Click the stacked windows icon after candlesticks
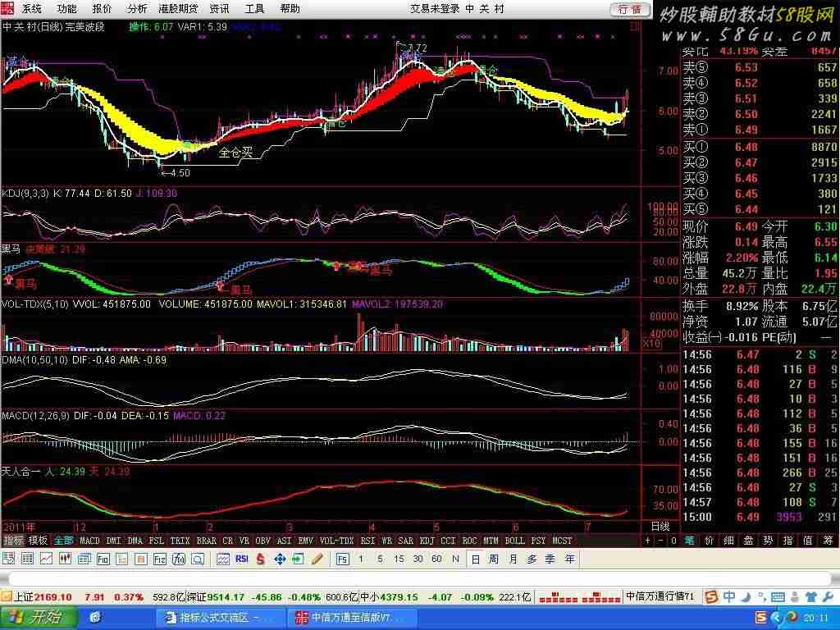 coord(84,559)
